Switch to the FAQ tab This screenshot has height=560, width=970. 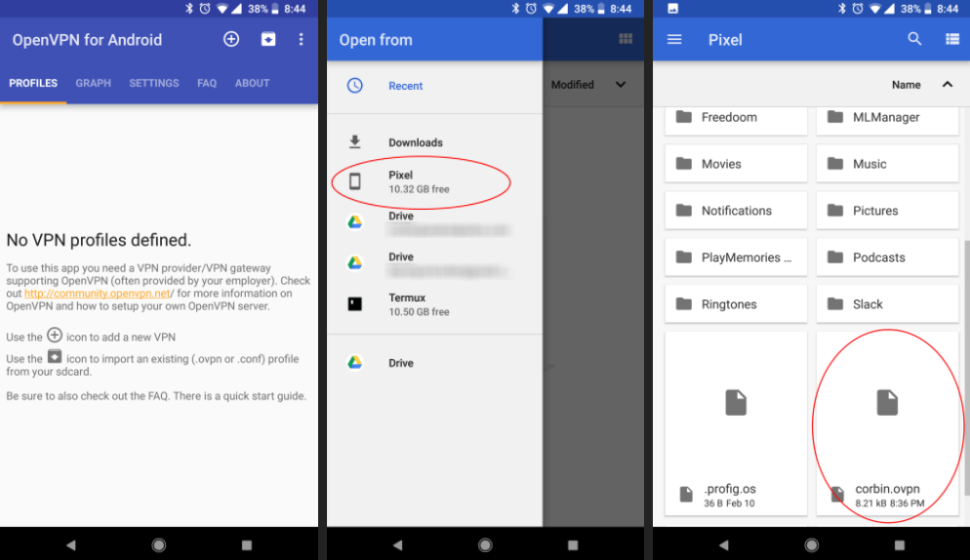[207, 83]
